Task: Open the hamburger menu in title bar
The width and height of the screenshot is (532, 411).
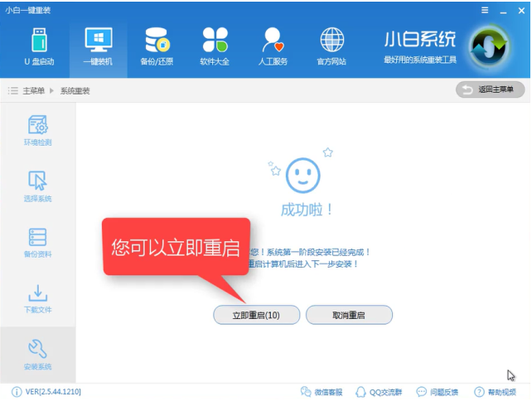Action: tap(485, 10)
